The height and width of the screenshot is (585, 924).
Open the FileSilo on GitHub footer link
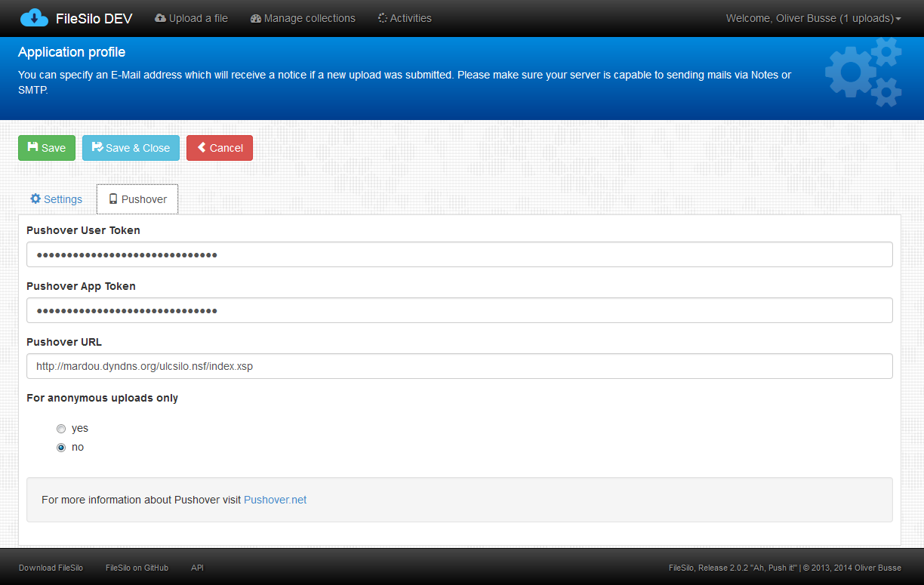pos(137,568)
